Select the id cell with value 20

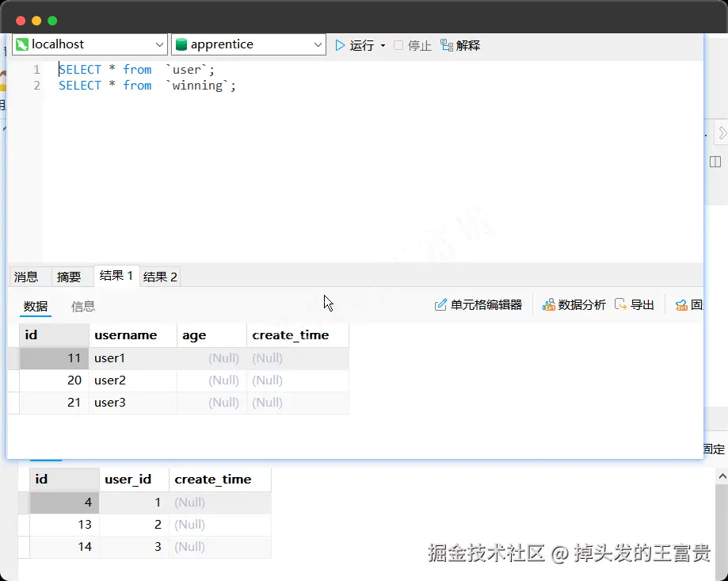[55, 380]
